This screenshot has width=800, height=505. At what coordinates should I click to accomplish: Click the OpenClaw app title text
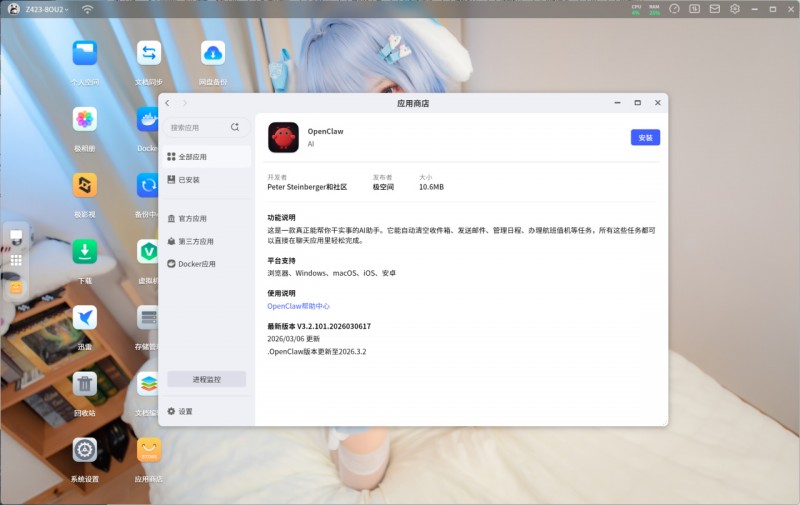326,131
